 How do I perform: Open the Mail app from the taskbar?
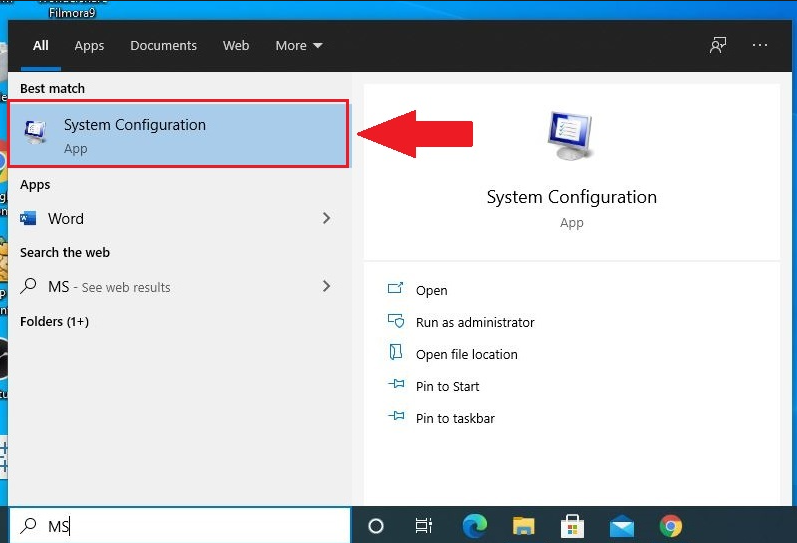click(x=622, y=527)
